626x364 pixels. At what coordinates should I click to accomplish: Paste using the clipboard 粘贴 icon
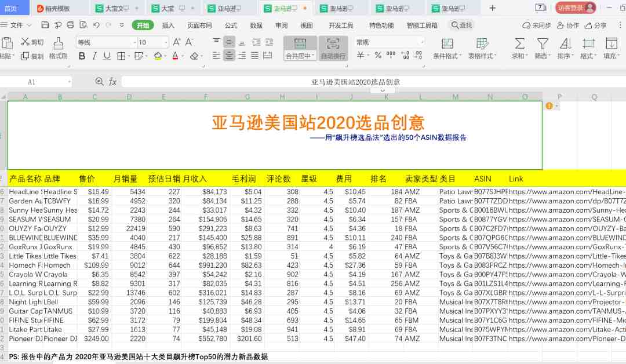click(x=7, y=43)
